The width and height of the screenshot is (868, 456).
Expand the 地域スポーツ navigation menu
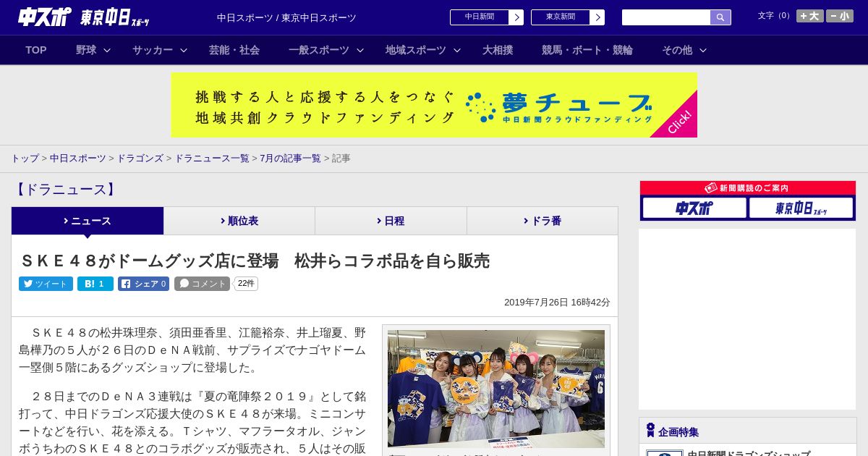click(422, 50)
